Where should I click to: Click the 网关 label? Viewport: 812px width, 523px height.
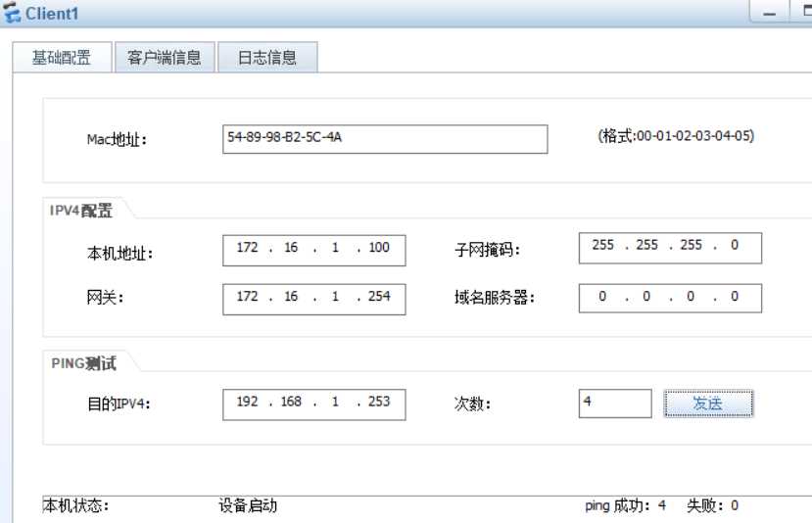[105, 298]
